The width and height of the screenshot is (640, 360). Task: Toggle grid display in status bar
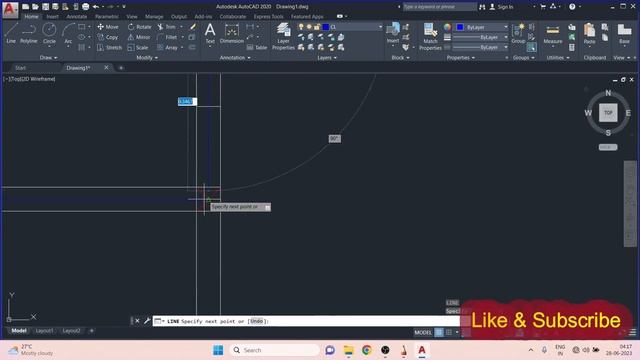[439, 332]
